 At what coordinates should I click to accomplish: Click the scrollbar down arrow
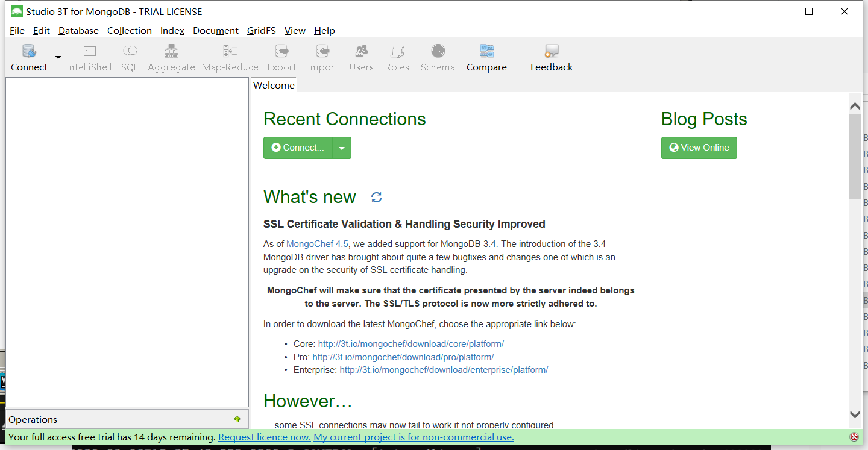(x=855, y=414)
